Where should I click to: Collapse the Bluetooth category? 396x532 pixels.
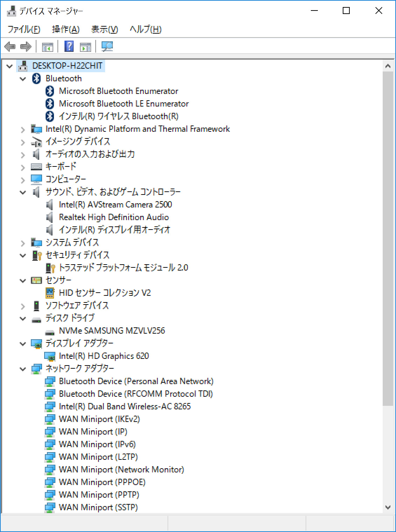pyautogui.click(x=23, y=79)
